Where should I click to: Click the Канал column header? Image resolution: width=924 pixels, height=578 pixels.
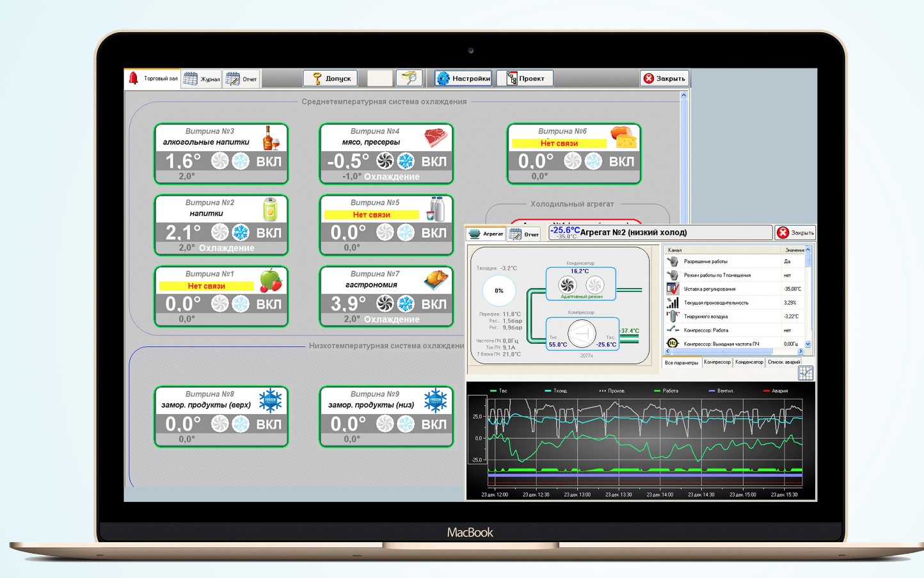tap(722, 250)
